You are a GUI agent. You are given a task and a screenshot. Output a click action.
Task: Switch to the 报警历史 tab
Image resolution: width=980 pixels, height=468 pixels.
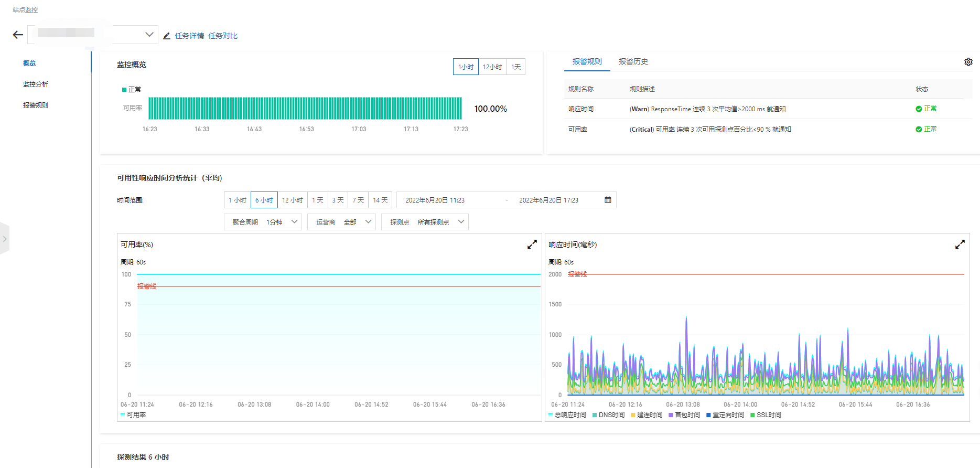pos(633,61)
